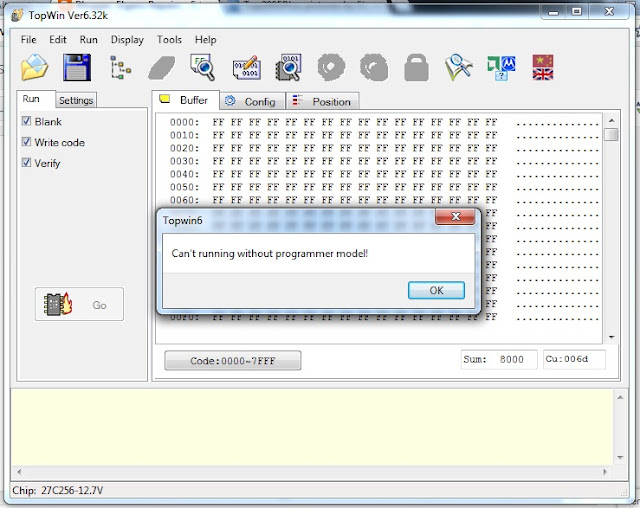Screen dimensions: 640x508
Task: Click the burning chip Go icon
Action: click(58, 304)
